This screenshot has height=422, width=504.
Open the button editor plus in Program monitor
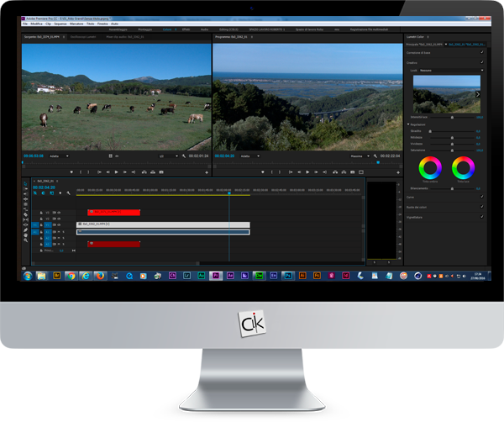[397, 171]
